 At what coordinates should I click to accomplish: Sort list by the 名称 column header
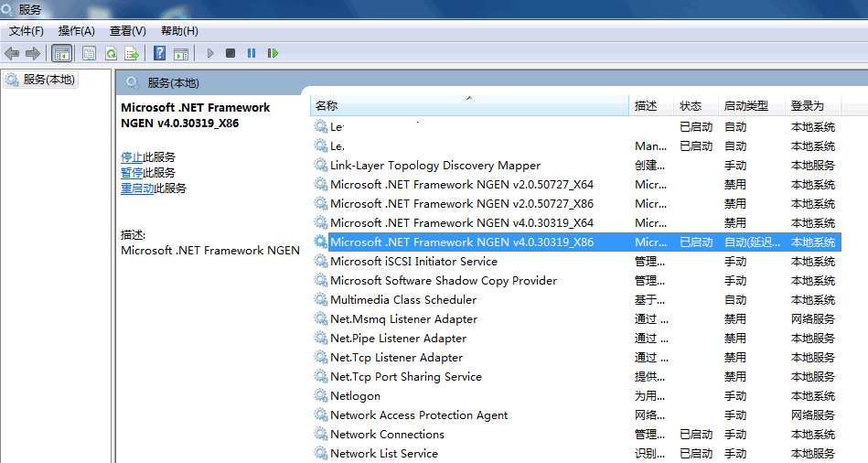click(x=327, y=106)
